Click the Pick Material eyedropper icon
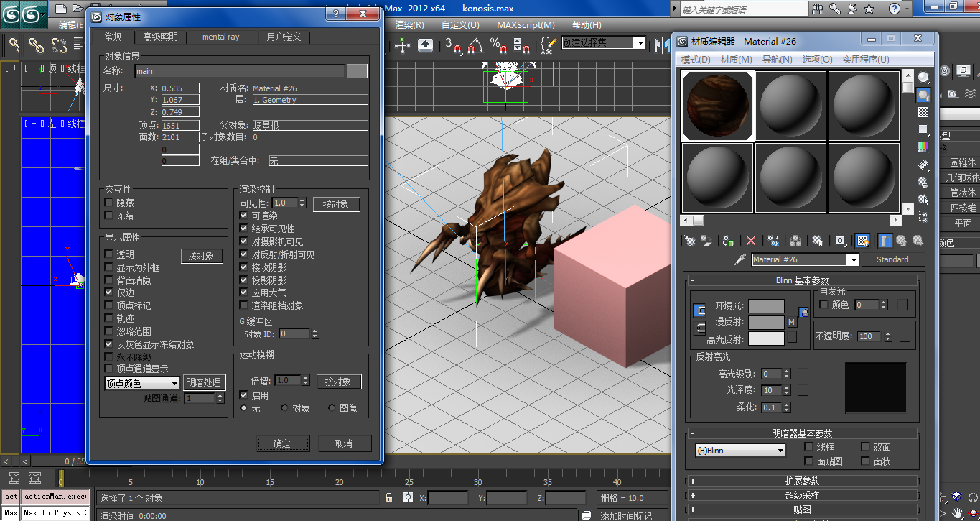Viewport: 980px width, 521px height. (742, 259)
